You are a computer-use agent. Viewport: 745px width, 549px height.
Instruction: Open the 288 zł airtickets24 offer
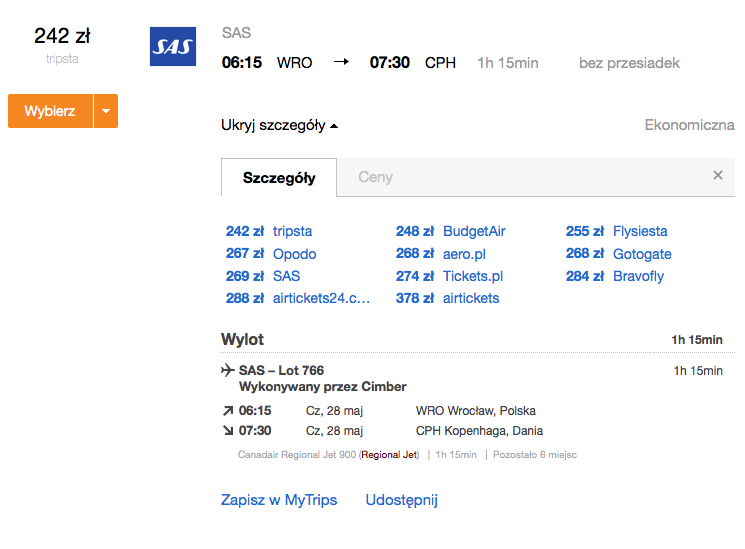tap(297, 298)
